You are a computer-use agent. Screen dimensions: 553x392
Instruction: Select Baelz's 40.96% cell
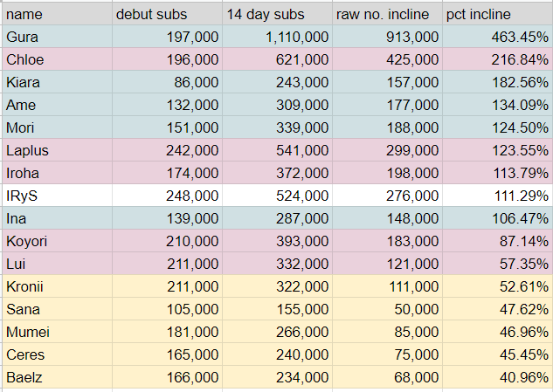(497, 377)
